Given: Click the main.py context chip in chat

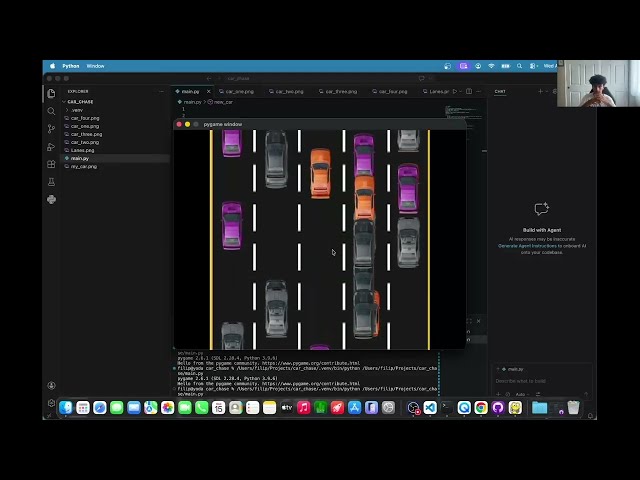Looking at the screenshot, I should [x=512, y=369].
